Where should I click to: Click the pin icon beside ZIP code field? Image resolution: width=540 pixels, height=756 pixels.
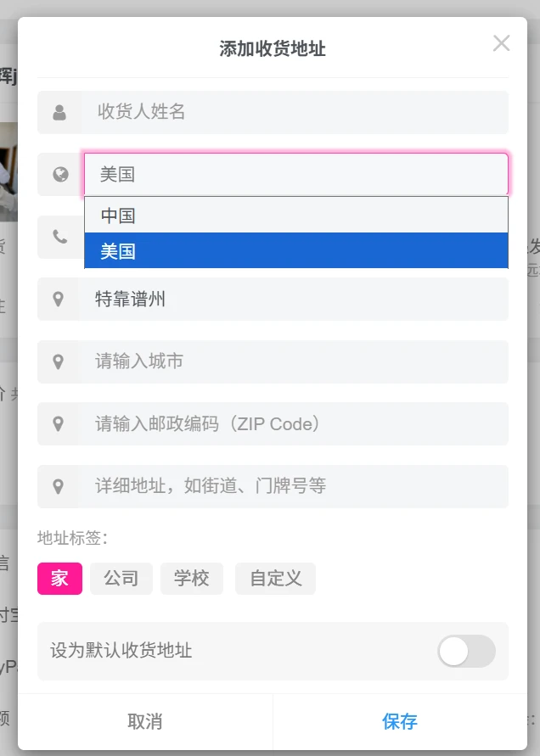(59, 423)
